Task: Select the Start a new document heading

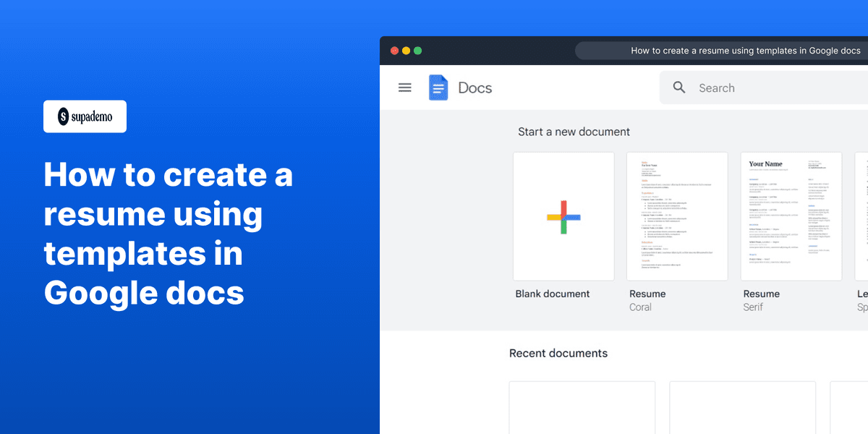Action: pos(574,132)
